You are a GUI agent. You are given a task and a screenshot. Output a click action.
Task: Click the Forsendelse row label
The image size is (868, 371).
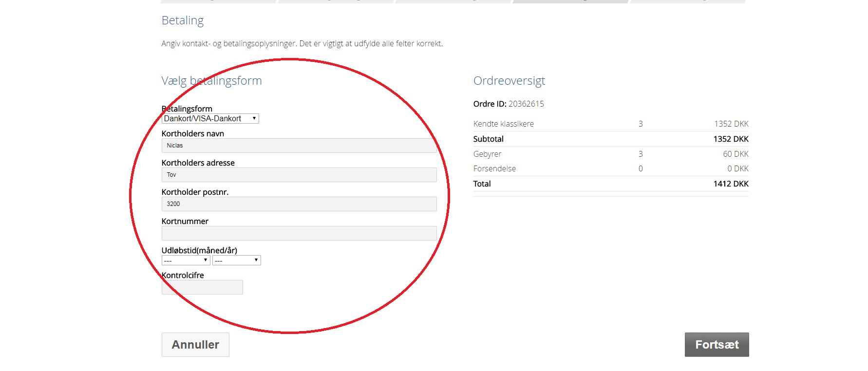coord(494,168)
